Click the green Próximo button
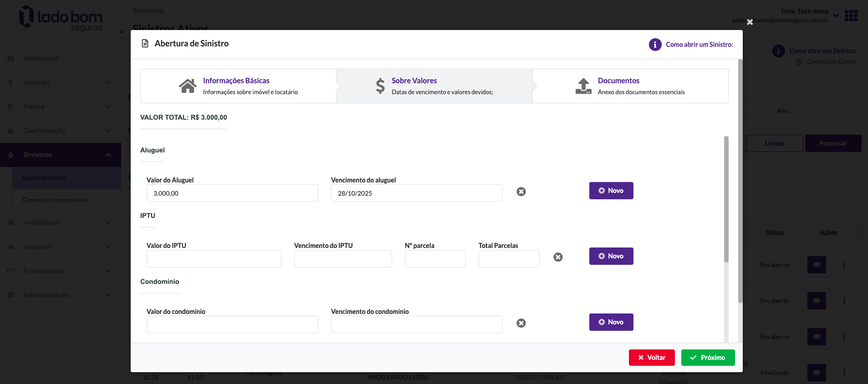The height and width of the screenshot is (384, 868). (708, 358)
